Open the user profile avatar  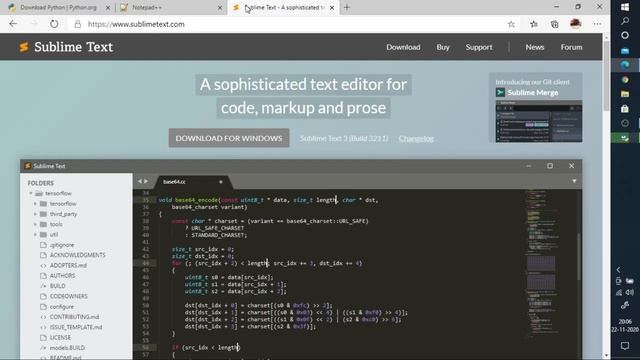(x=576, y=24)
